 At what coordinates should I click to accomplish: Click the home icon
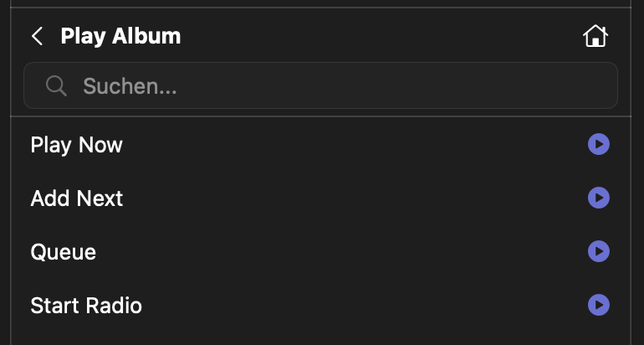(595, 37)
